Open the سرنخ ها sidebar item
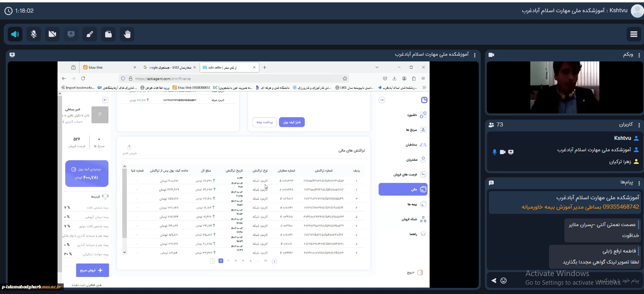This screenshot has height=294, width=644. pos(416,130)
